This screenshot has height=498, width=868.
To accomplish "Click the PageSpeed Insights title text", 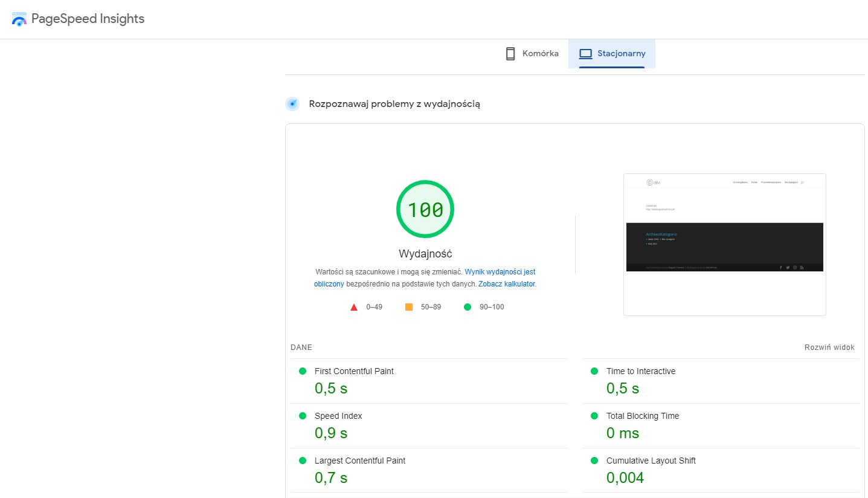I will coord(88,19).
